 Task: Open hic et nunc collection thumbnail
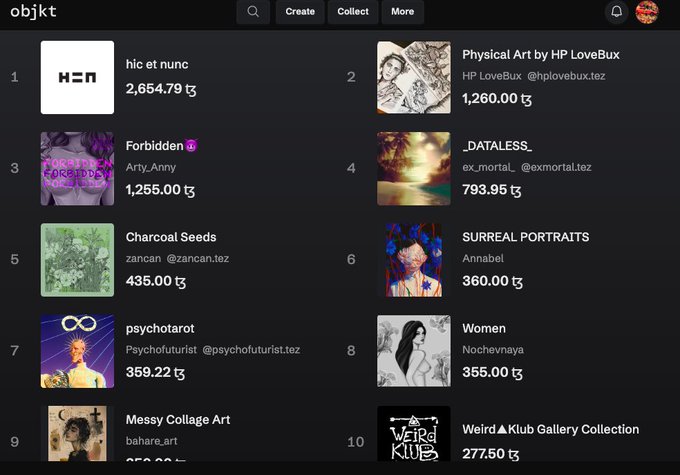point(77,77)
